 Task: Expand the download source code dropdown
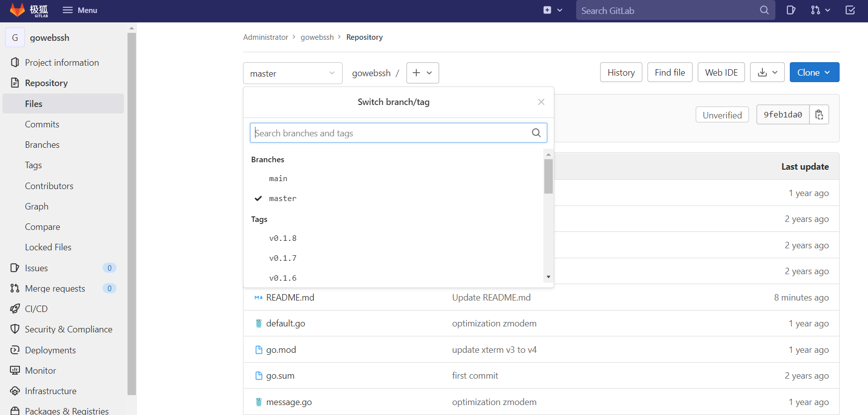(x=767, y=72)
